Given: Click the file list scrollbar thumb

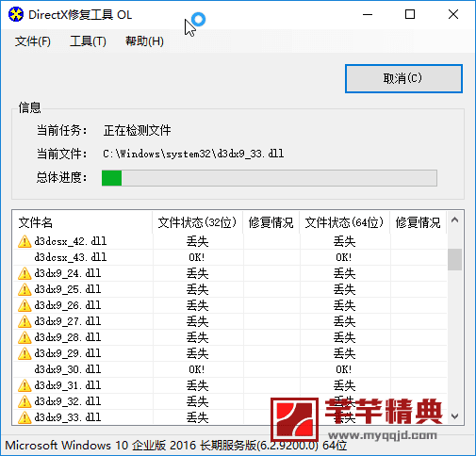Looking at the screenshot, I should (x=454, y=259).
